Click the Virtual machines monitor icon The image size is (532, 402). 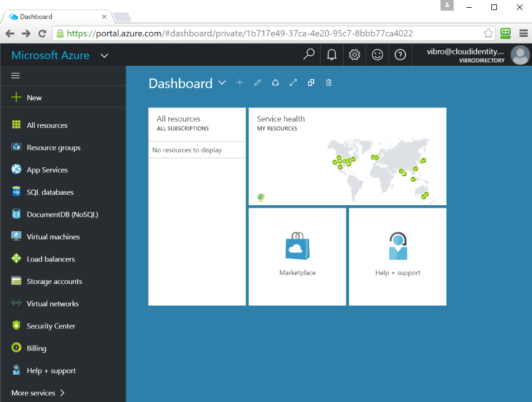click(16, 236)
